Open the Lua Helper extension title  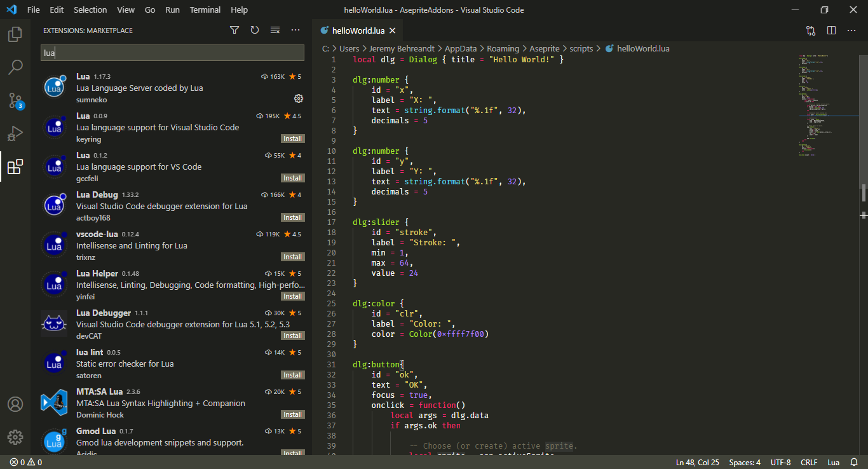point(97,273)
